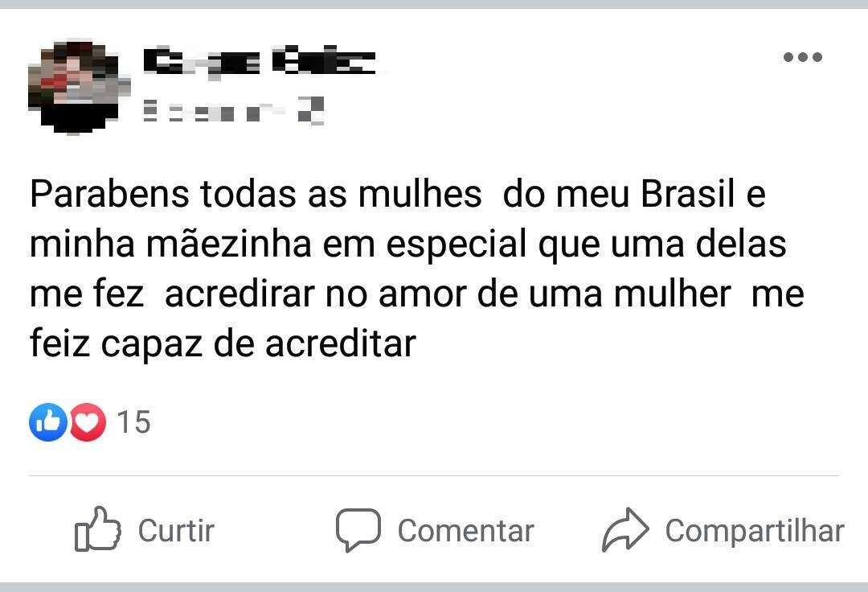The width and height of the screenshot is (868, 592).
Task: Click the blurred author name
Action: pos(260,62)
